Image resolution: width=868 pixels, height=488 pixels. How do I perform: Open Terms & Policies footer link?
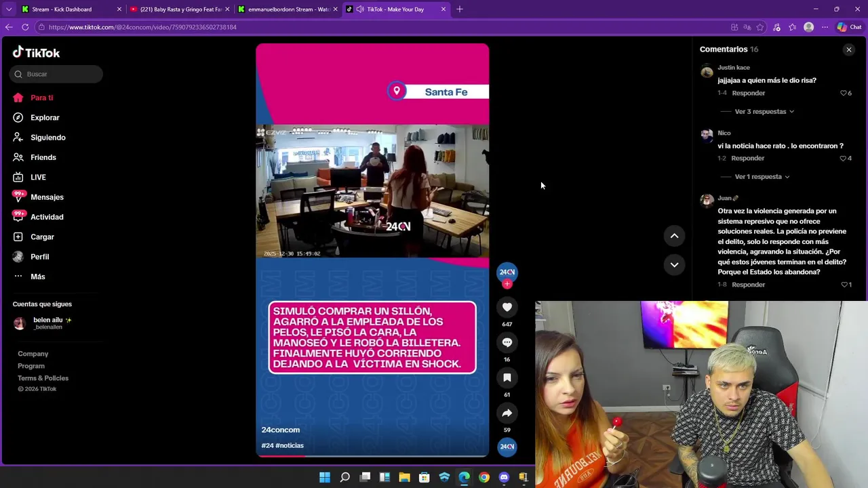[x=43, y=378]
